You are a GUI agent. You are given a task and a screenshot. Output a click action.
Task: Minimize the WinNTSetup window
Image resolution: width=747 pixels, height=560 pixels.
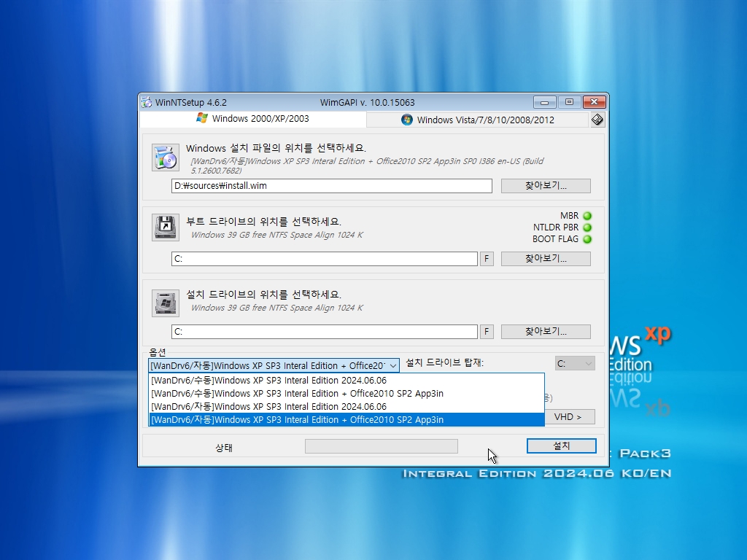pyautogui.click(x=544, y=102)
